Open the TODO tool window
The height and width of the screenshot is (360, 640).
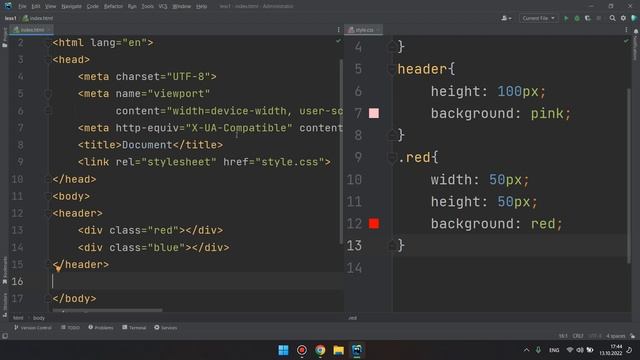(x=70, y=328)
